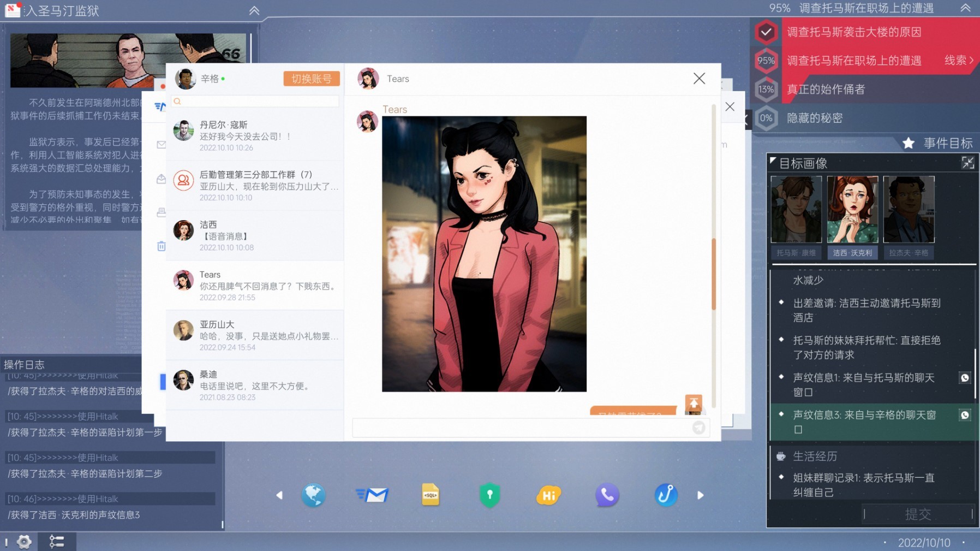Open the chat with 丹尼尔·寇斯
This screenshot has width=980, height=551.
click(255, 135)
